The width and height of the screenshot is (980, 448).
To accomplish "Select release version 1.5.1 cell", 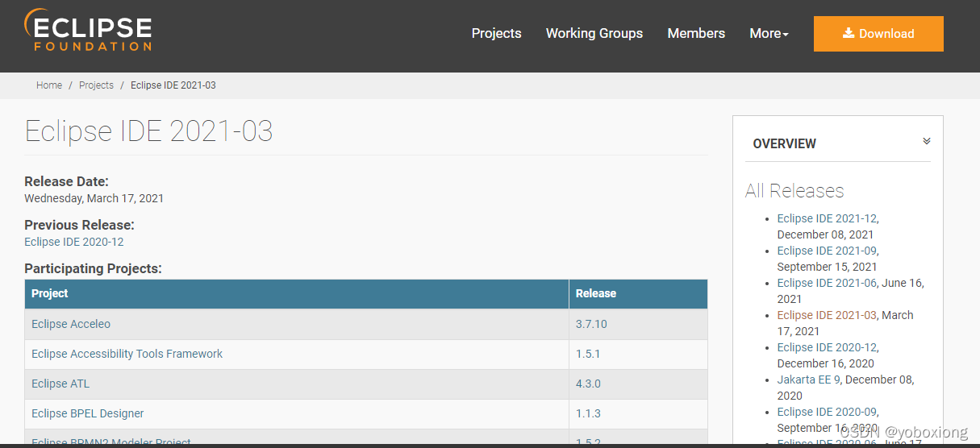I will [638, 354].
